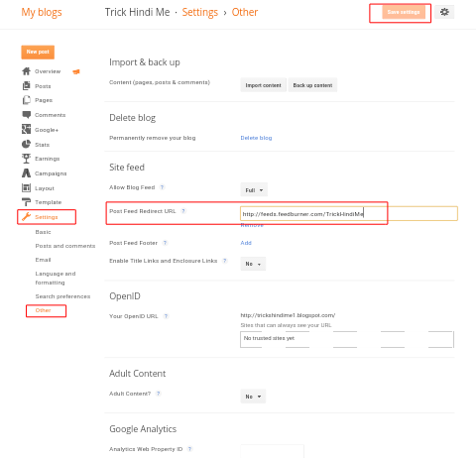476x458 pixels.
Task: Click the Earnings sidebar label
Action: coord(48,159)
